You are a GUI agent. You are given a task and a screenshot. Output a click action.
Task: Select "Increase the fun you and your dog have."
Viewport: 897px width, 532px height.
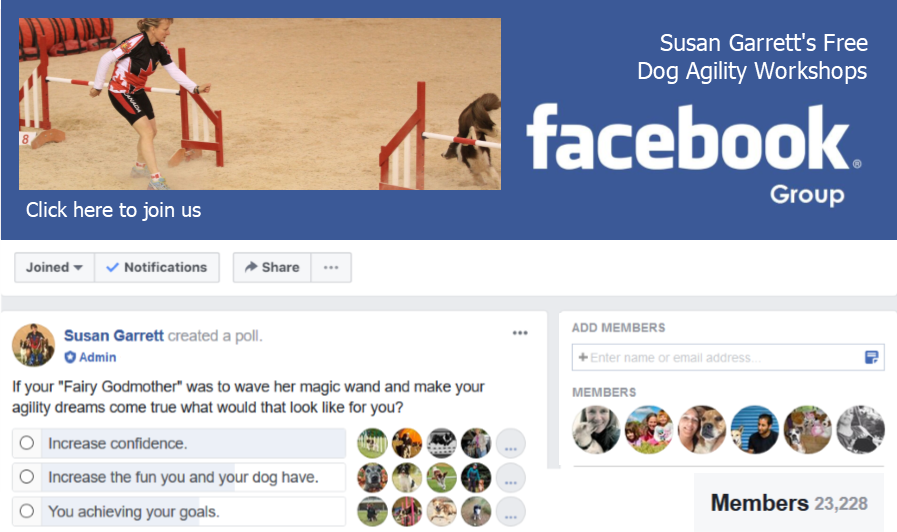(x=179, y=477)
